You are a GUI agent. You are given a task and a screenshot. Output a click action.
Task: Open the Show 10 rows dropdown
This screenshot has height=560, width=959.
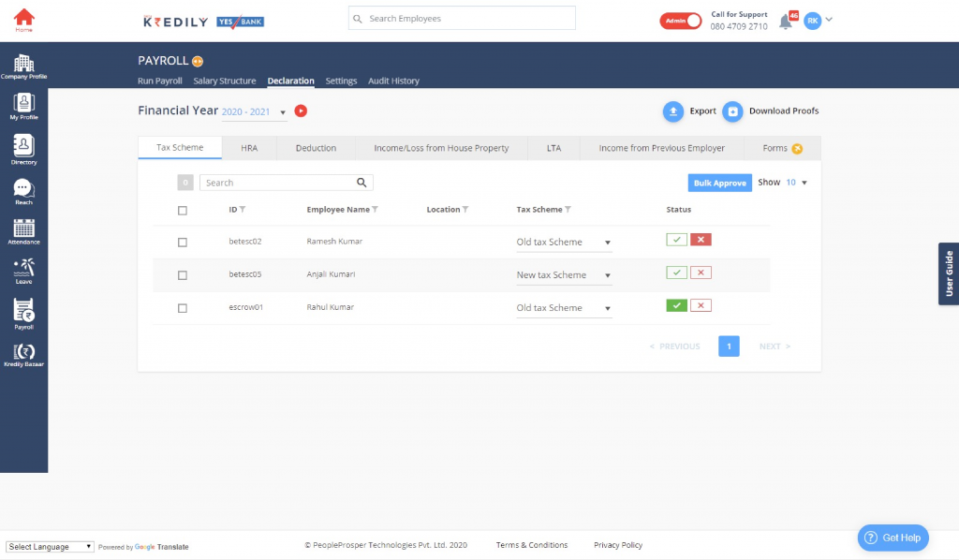796,183
